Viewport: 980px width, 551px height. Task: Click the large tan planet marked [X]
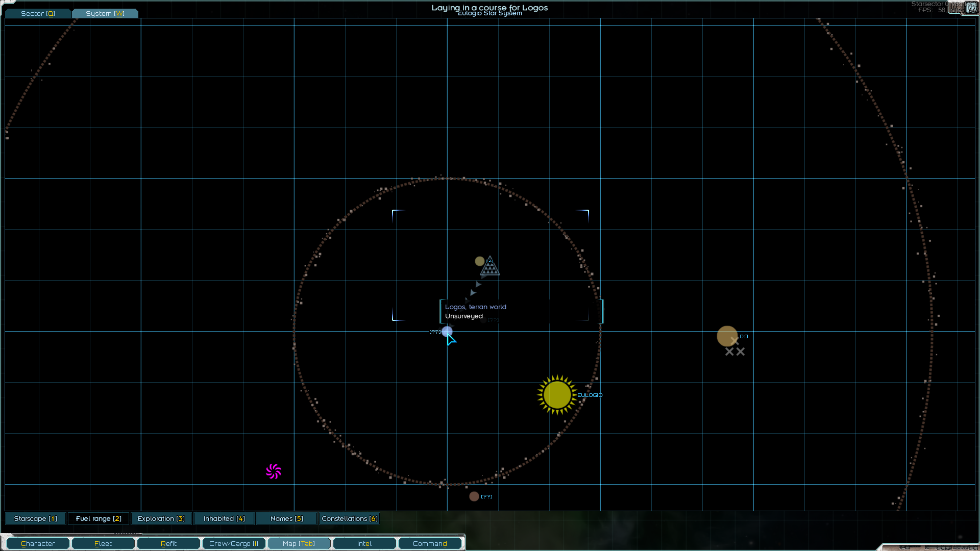point(727,336)
